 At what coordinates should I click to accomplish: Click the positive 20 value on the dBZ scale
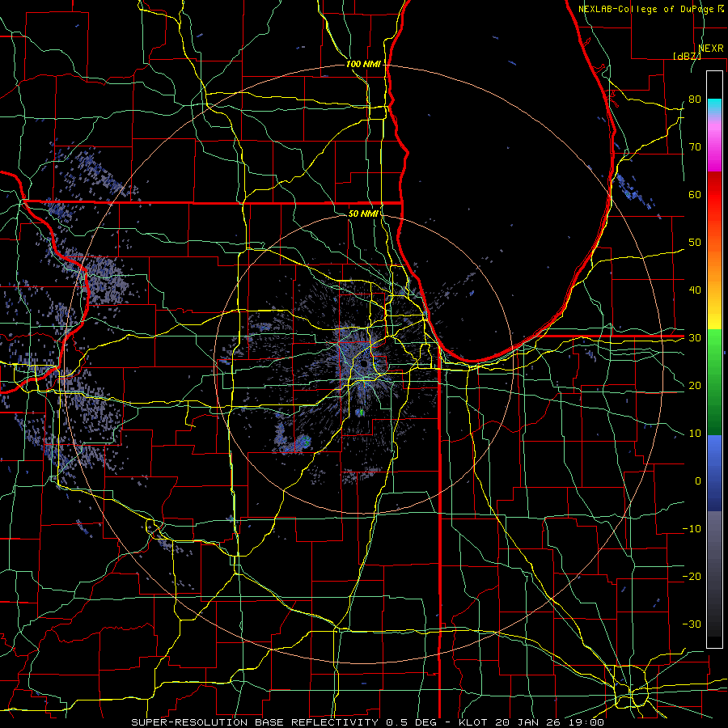(695, 385)
